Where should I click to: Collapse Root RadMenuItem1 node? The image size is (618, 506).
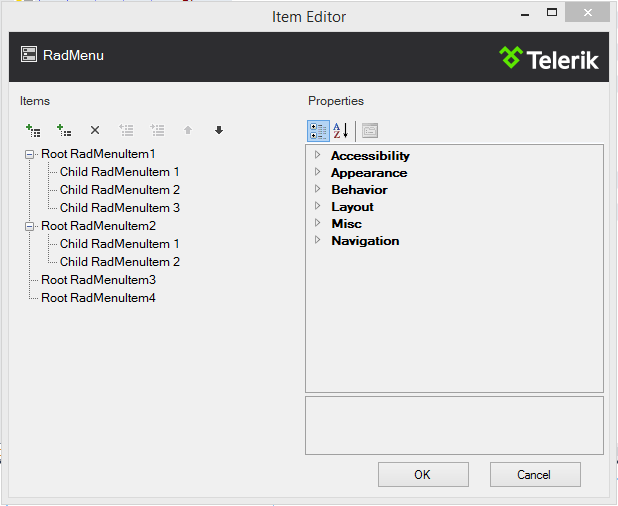click(x=29, y=154)
